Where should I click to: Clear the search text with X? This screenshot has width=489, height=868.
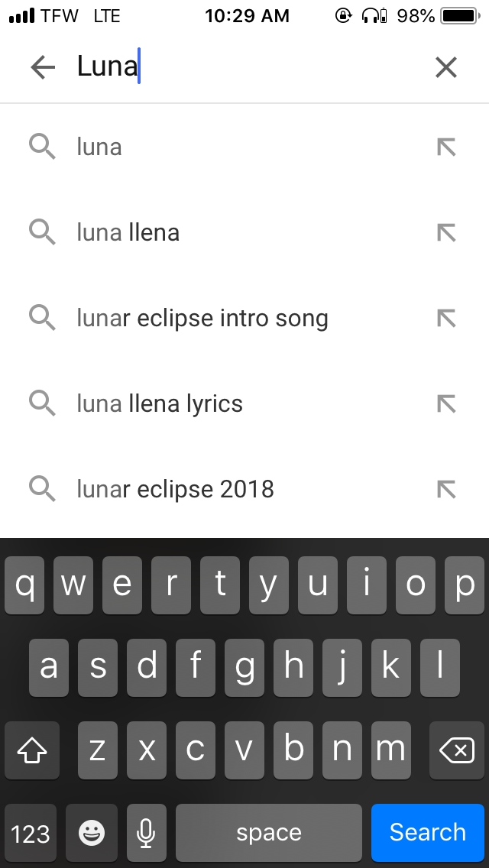point(445,67)
